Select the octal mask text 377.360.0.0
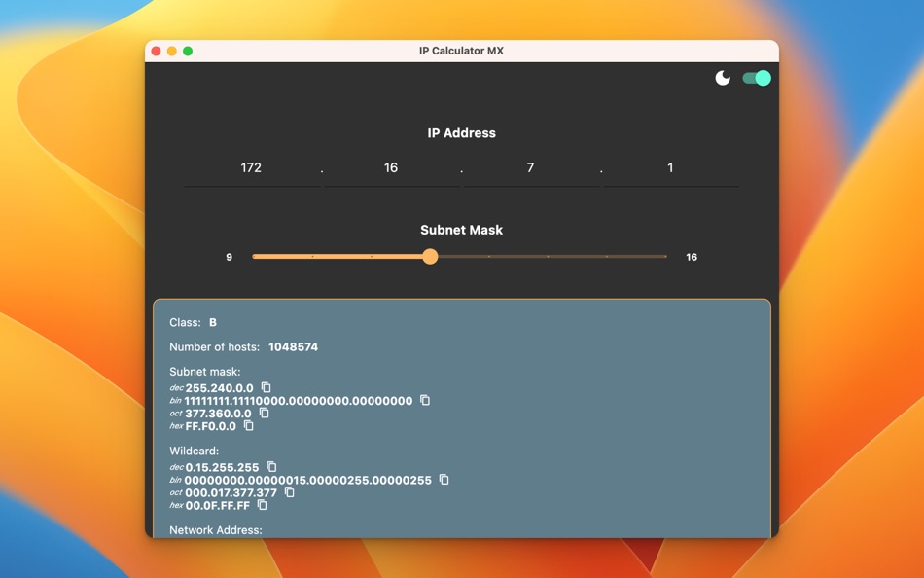 (x=218, y=414)
